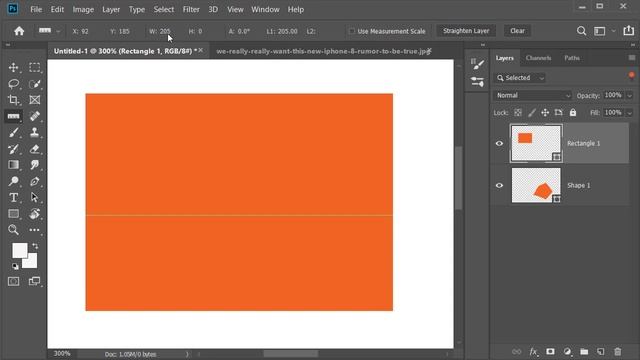Switch to the Paths tab
640x360 pixels.
coord(572,58)
